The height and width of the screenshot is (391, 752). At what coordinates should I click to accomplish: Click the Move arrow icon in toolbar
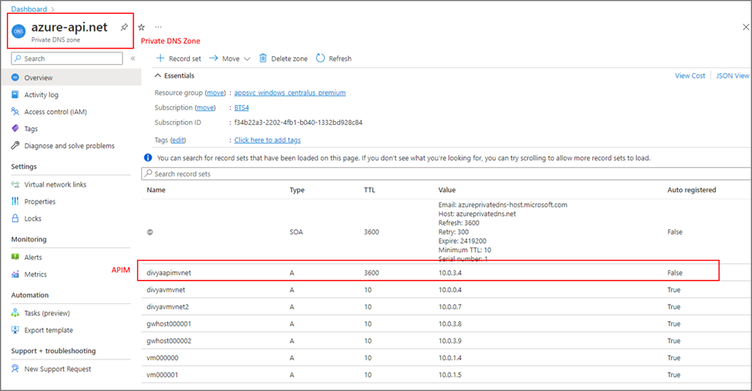point(213,58)
